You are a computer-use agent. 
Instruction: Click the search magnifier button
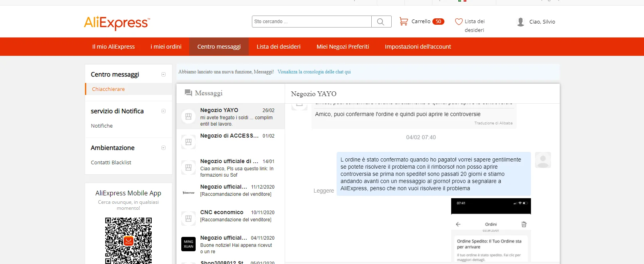[381, 22]
